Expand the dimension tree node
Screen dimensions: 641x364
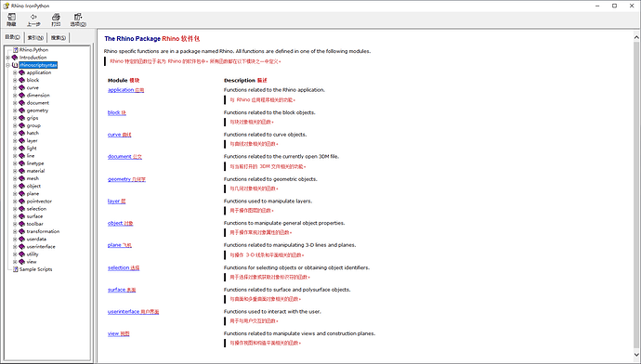coord(15,96)
